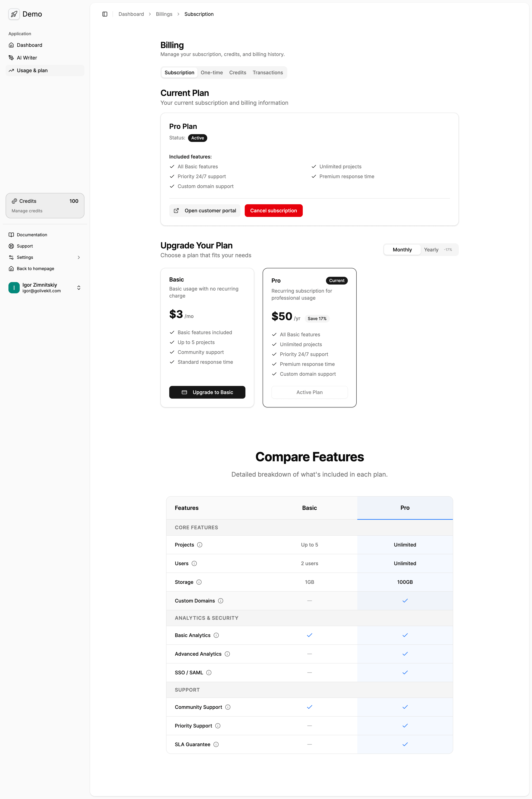Click Open customer portal button

[x=205, y=211]
